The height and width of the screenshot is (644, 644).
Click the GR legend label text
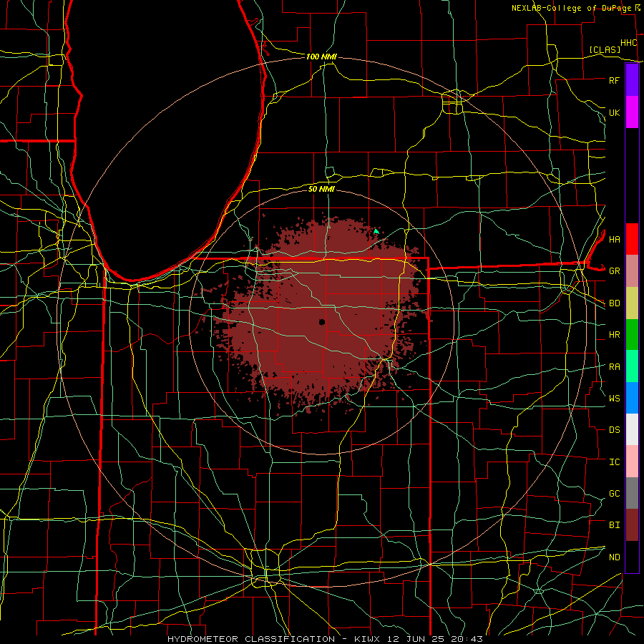pos(615,271)
